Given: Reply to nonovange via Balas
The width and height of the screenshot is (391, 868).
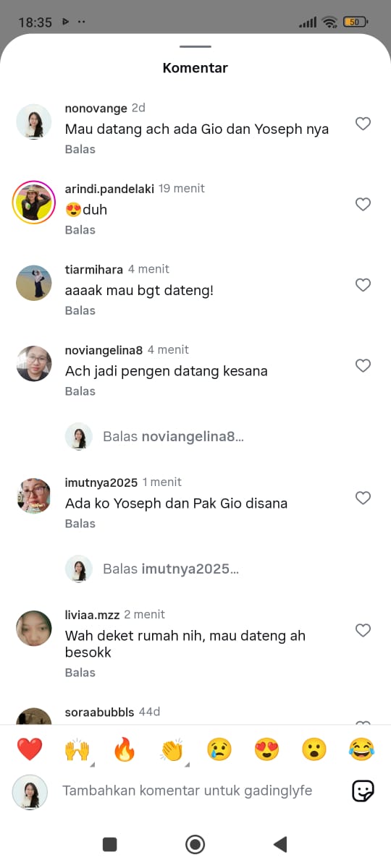Looking at the screenshot, I should [x=80, y=149].
